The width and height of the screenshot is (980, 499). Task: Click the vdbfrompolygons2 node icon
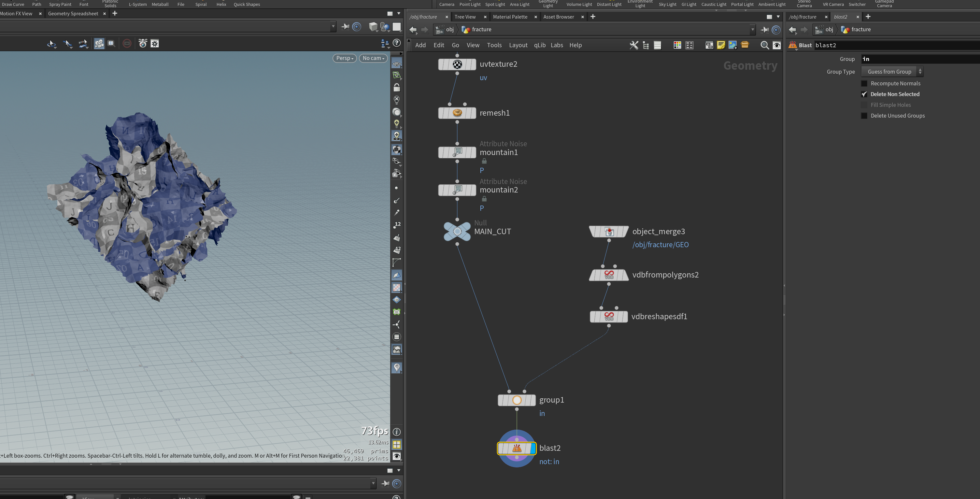[x=609, y=275]
